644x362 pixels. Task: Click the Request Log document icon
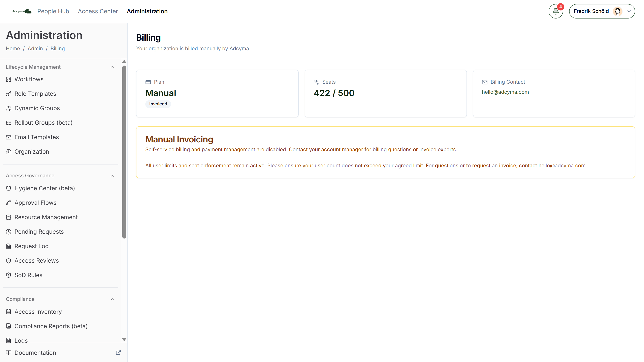click(x=8, y=246)
